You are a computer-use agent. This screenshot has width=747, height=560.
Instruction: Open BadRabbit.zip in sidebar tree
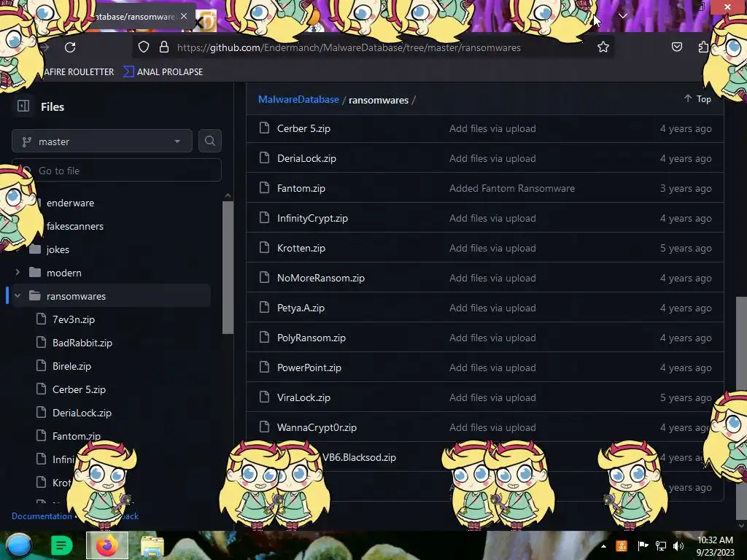click(x=82, y=343)
